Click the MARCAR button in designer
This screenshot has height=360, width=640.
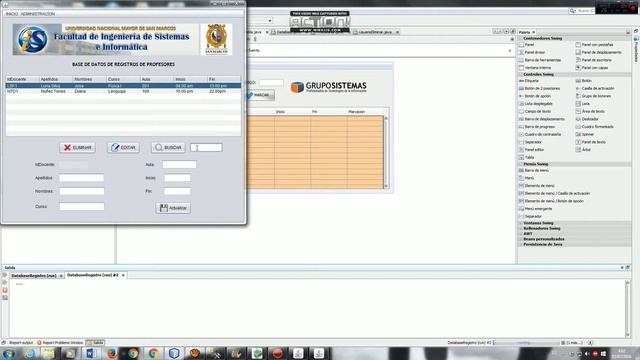coord(261,95)
